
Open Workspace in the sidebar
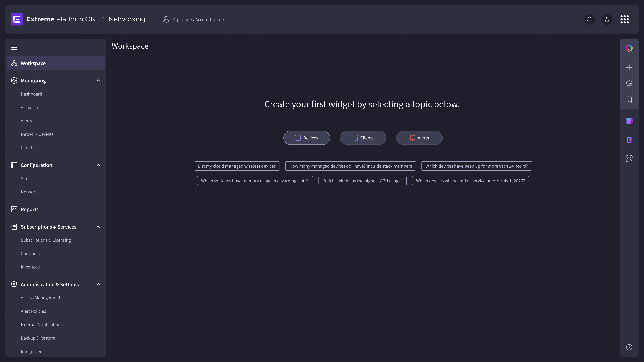click(x=56, y=63)
